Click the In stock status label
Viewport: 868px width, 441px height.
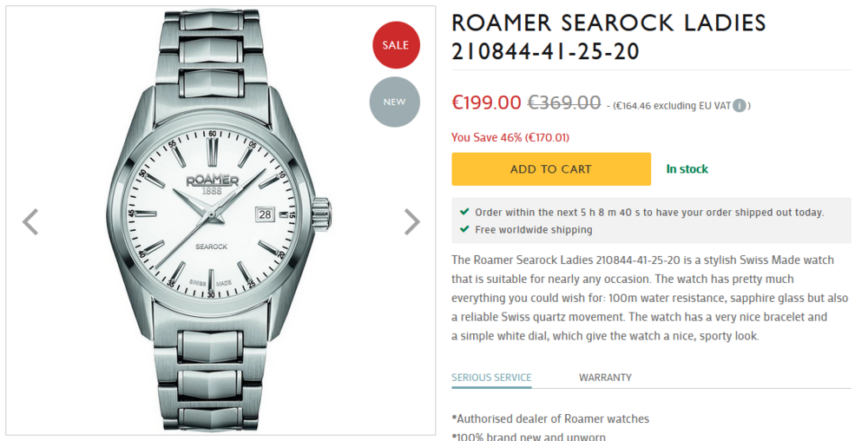(x=687, y=169)
